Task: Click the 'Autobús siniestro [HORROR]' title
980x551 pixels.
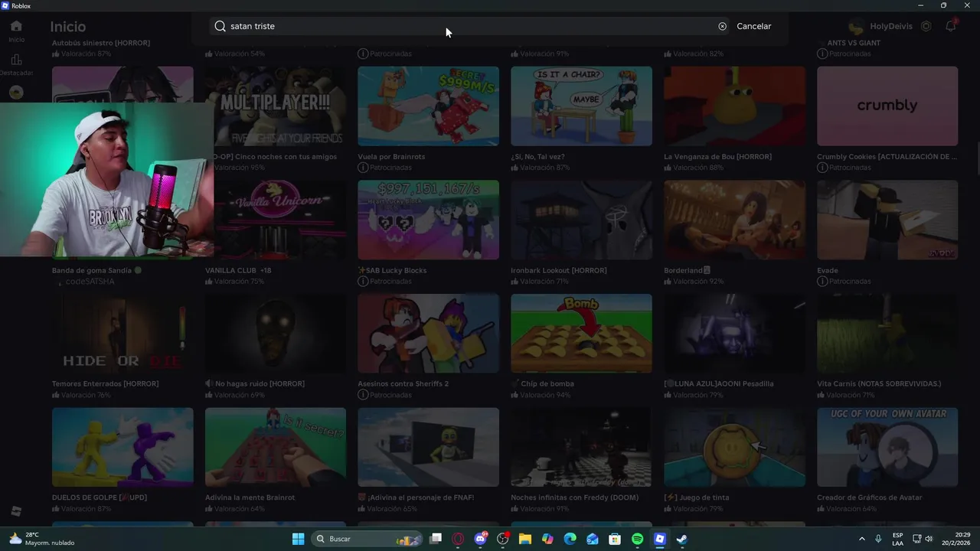Action: [x=101, y=43]
